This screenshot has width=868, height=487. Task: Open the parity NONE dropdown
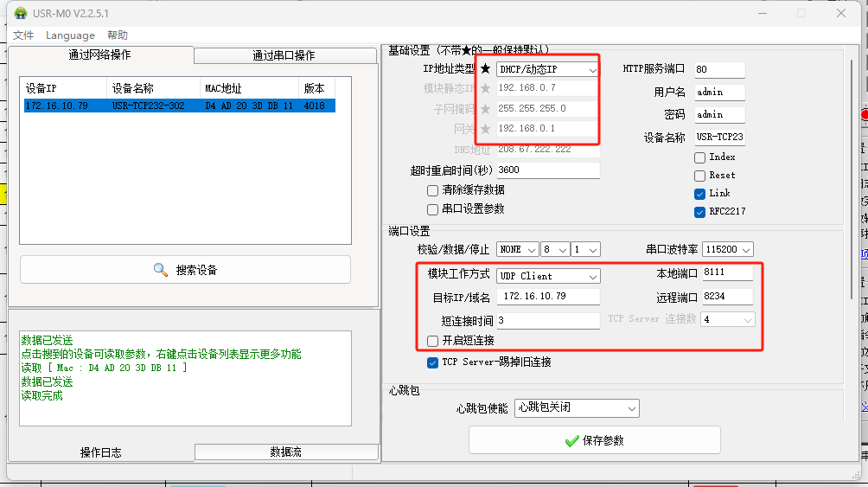(518, 250)
